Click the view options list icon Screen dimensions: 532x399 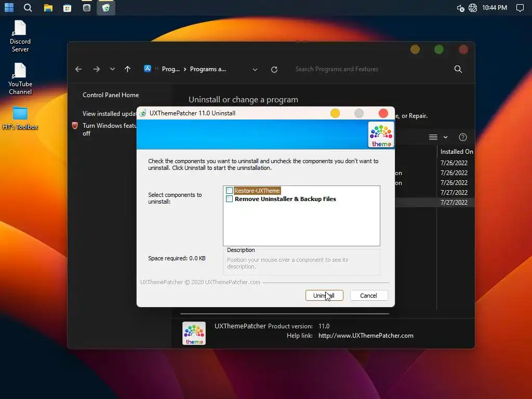433,137
